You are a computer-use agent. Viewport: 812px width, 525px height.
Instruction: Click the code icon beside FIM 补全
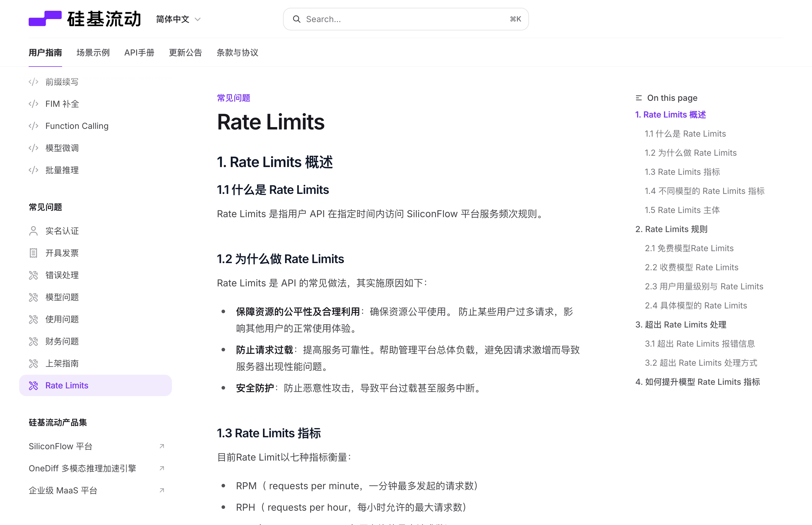[33, 104]
